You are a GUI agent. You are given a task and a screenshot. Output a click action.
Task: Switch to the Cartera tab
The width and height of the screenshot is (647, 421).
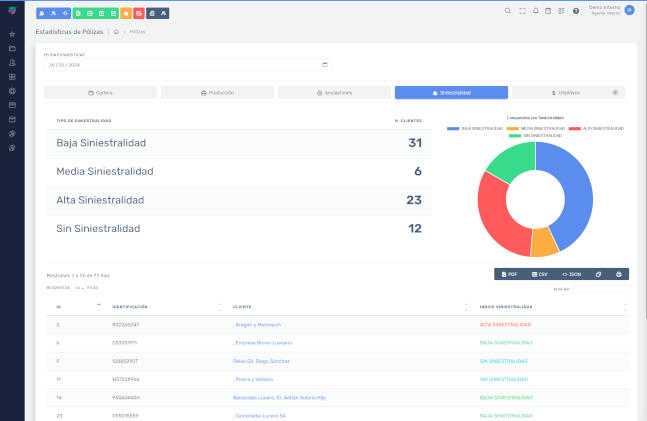click(100, 92)
